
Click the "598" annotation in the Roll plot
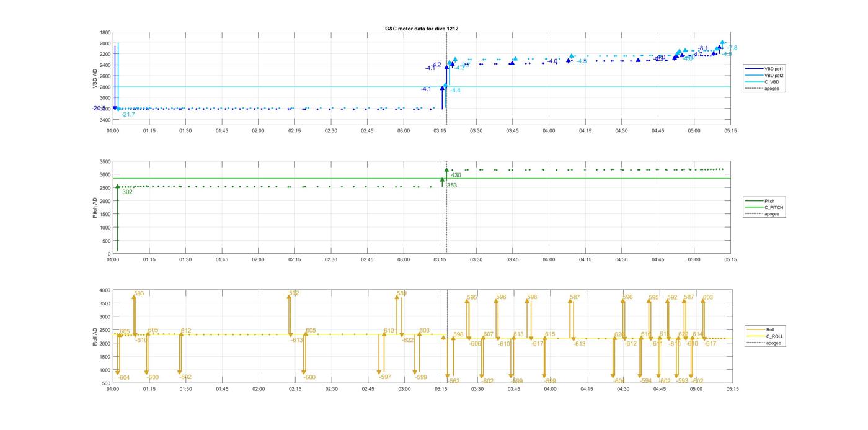click(458, 335)
